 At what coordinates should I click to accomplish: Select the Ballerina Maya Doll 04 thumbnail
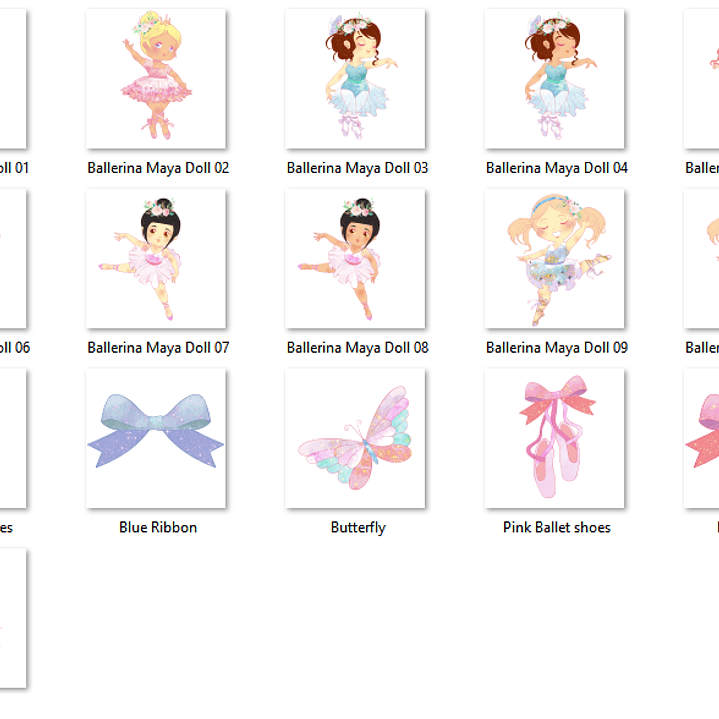coord(555,79)
